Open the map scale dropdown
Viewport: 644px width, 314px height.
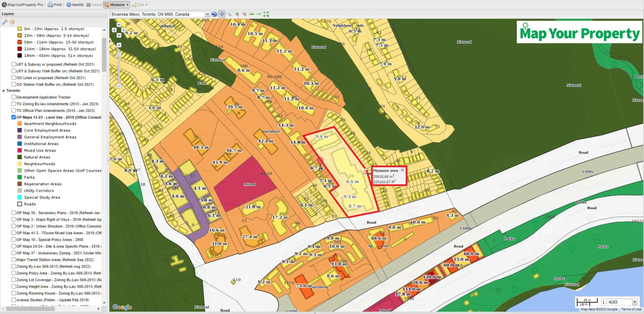point(634,302)
